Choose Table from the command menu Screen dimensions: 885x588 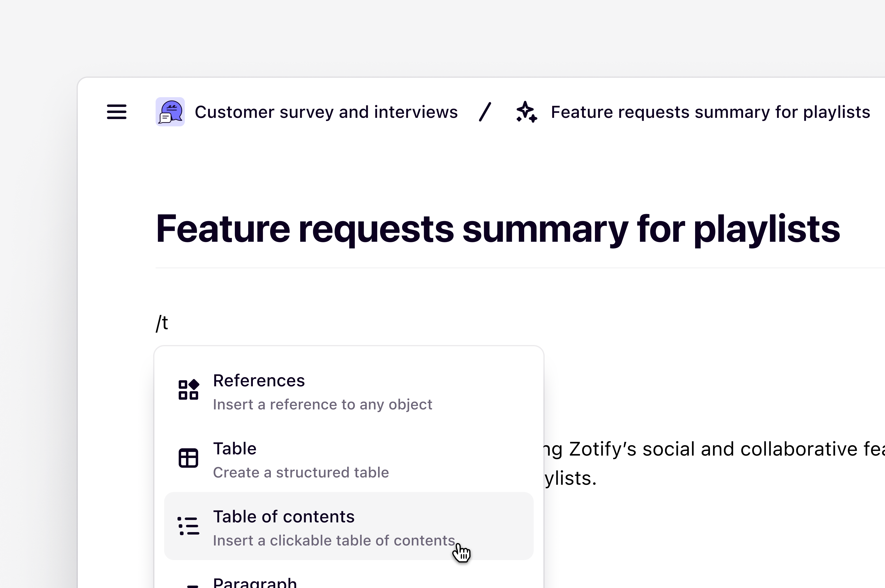(x=235, y=449)
